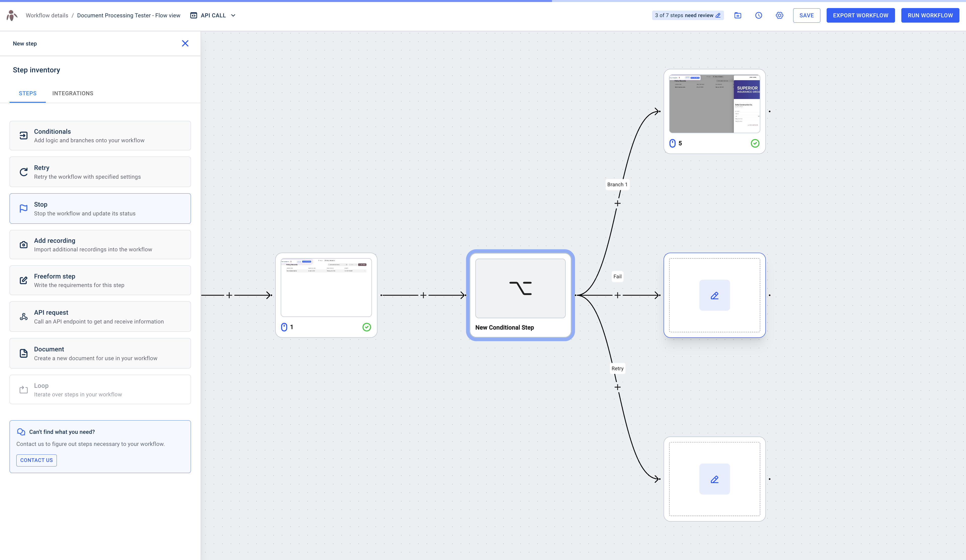
Task: Click the Add recording camera icon
Action: click(23, 244)
